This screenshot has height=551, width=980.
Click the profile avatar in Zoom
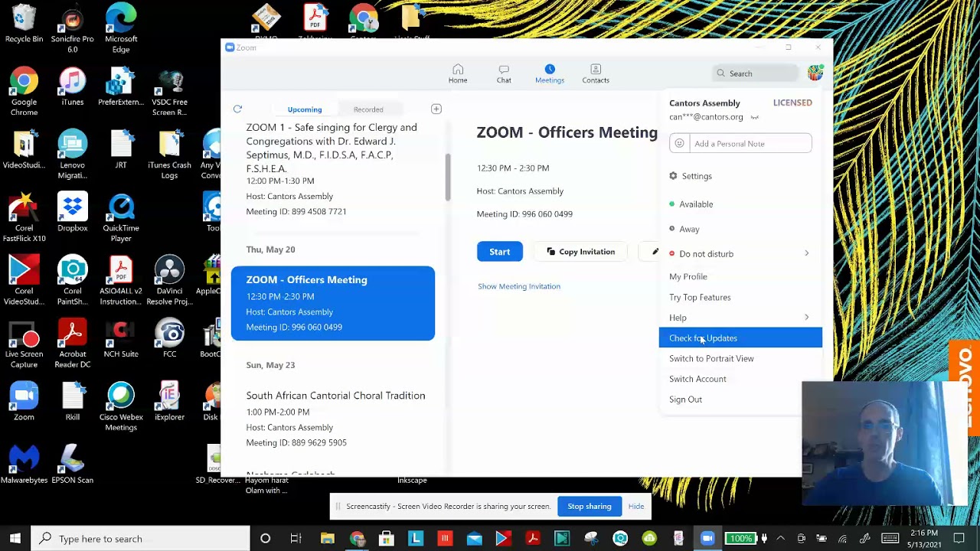pos(815,73)
